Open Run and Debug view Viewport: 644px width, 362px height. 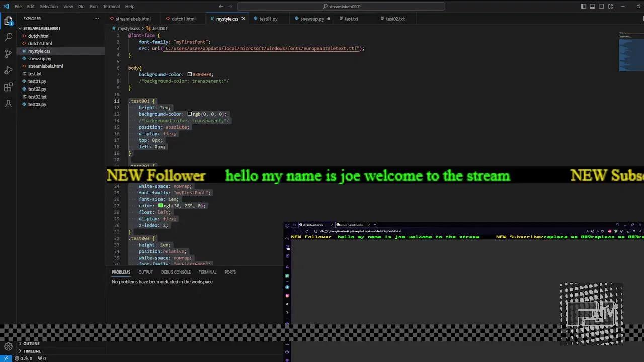tap(8, 70)
